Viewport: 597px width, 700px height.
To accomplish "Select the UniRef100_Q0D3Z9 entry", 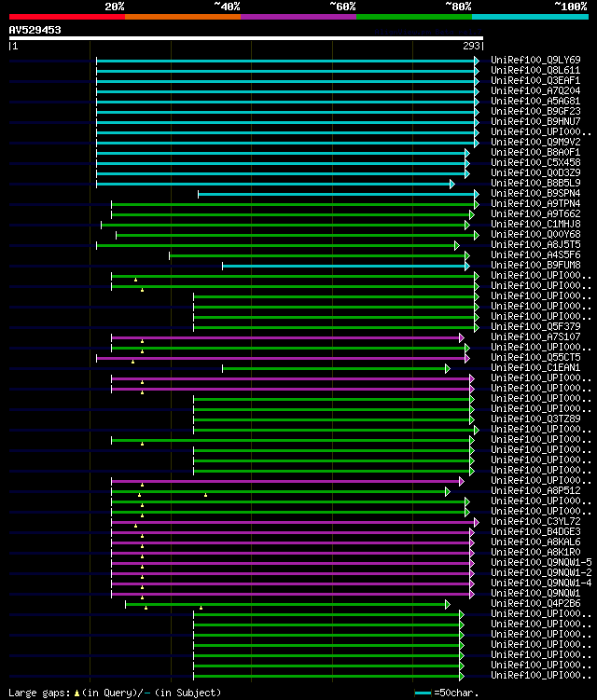I will point(535,172).
